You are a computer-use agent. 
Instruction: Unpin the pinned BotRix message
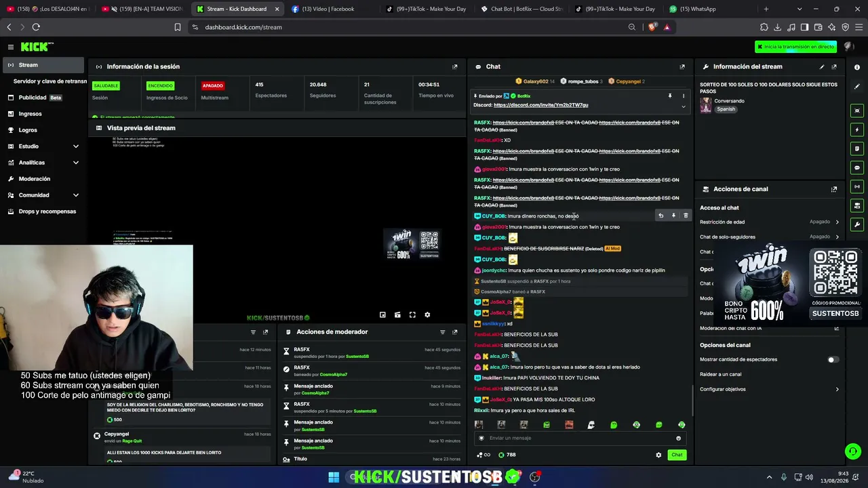[x=669, y=96]
